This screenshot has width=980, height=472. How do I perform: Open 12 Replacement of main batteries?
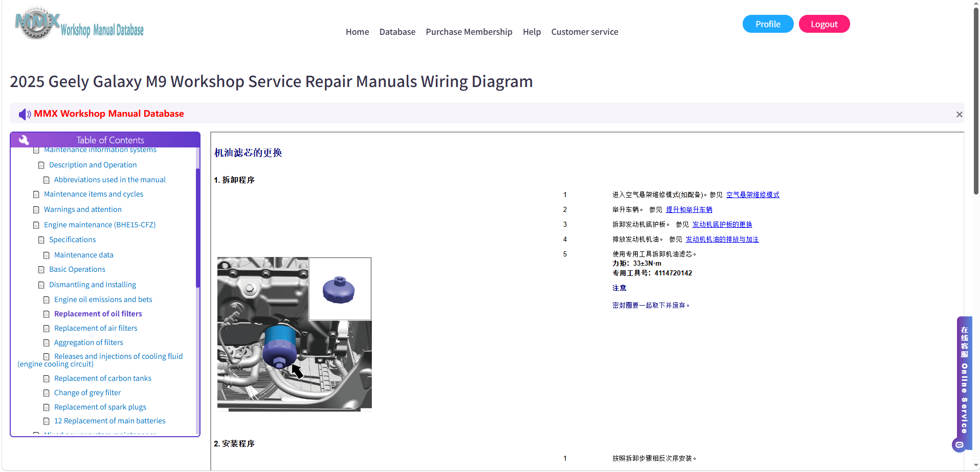pos(110,421)
